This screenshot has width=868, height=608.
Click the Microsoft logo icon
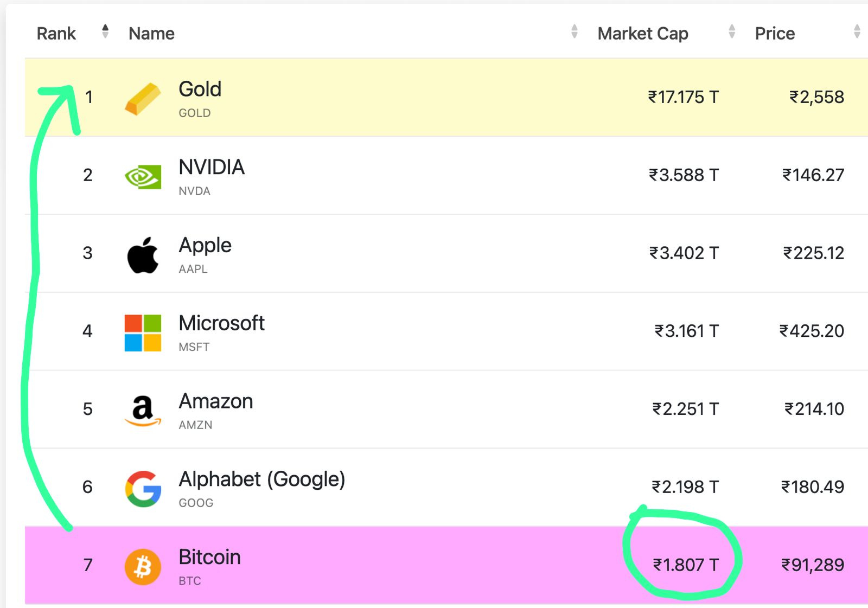[x=143, y=333]
